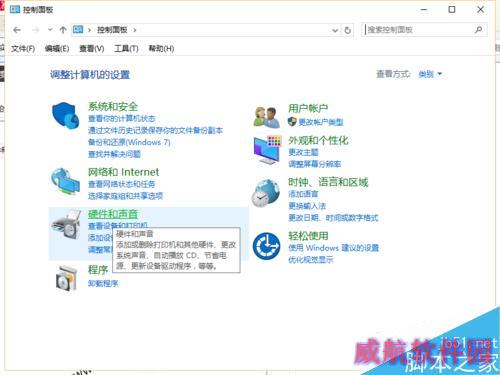Open the 时钟、语言和区域 category link
This screenshot has width=500, height=375.
click(x=328, y=182)
